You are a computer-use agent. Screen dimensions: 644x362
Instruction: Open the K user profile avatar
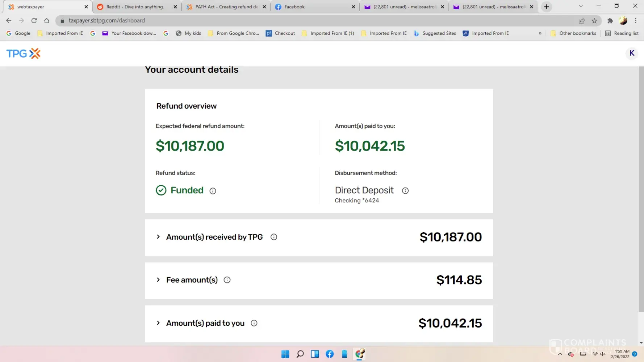pos(632,53)
